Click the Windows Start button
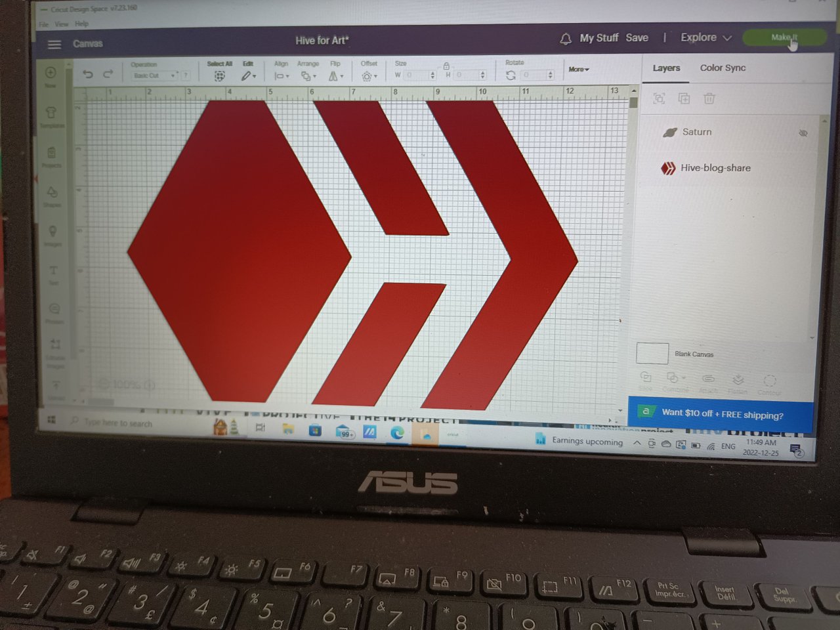 [x=51, y=420]
